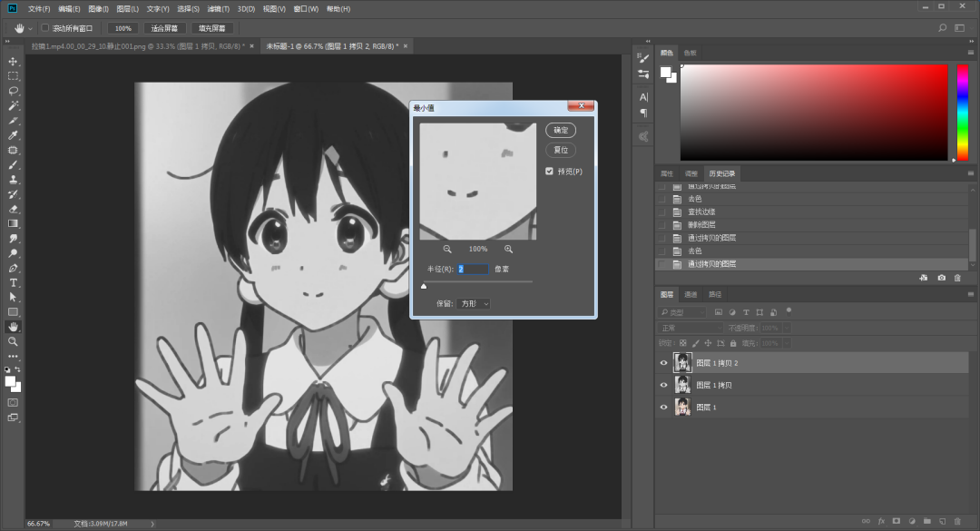
Task: Select the Pen tool
Action: click(x=13, y=269)
